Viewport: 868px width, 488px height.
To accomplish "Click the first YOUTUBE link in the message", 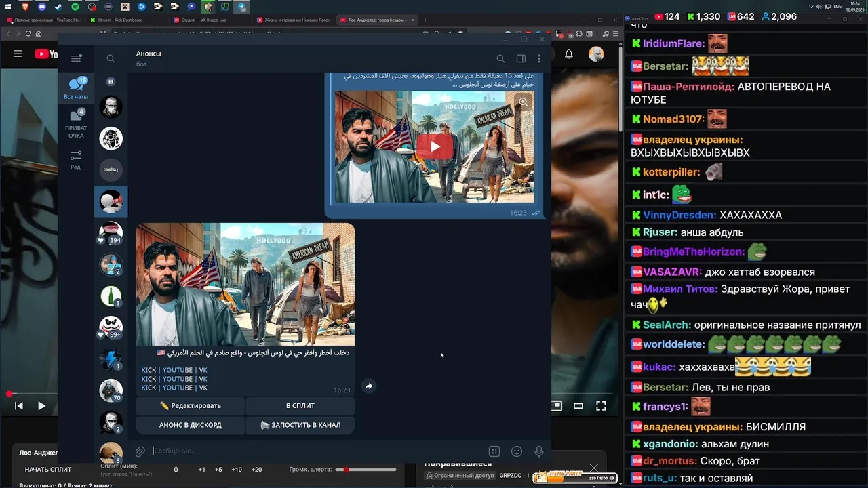I will [x=178, y=370].
